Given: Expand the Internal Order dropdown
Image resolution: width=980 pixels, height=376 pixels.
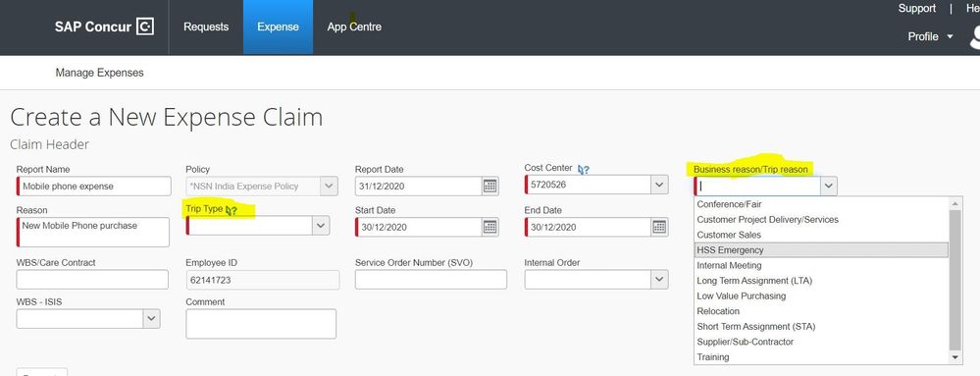Looking at the screenshot, I should point(659,280).
